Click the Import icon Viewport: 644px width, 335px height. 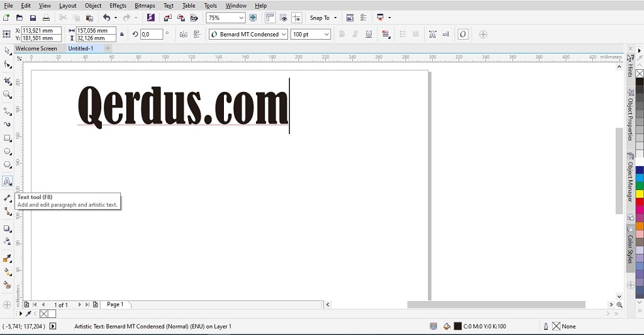167,18
